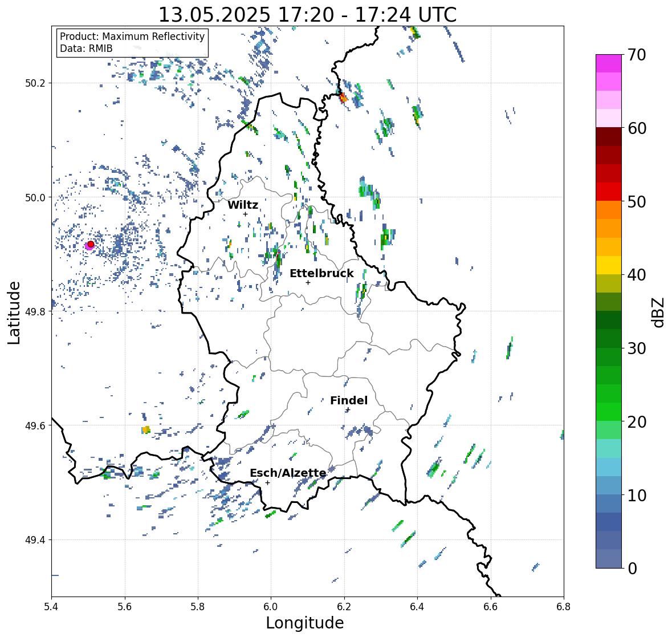Click the 6.8 longitude tick label

[563, 606]
